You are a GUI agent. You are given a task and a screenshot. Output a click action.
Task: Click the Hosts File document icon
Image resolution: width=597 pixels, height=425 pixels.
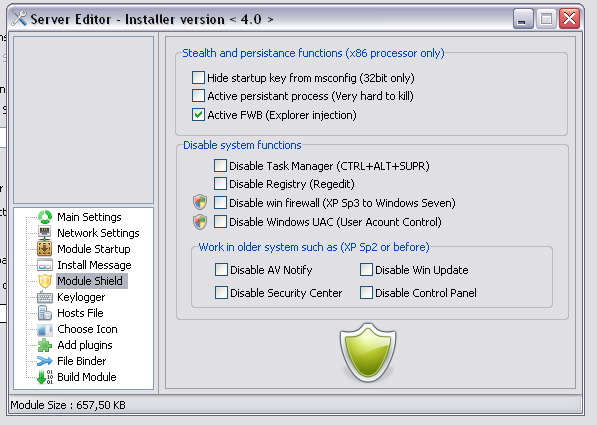[45, 313]
